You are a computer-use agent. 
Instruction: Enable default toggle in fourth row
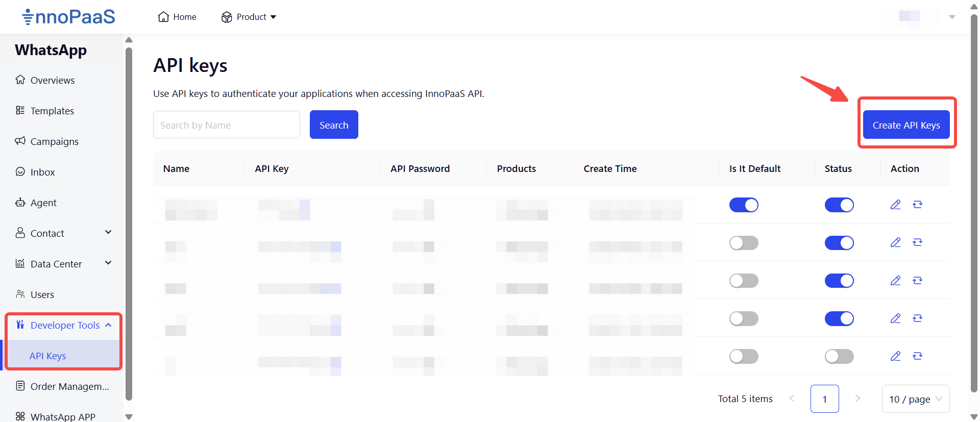pos(744,318)
